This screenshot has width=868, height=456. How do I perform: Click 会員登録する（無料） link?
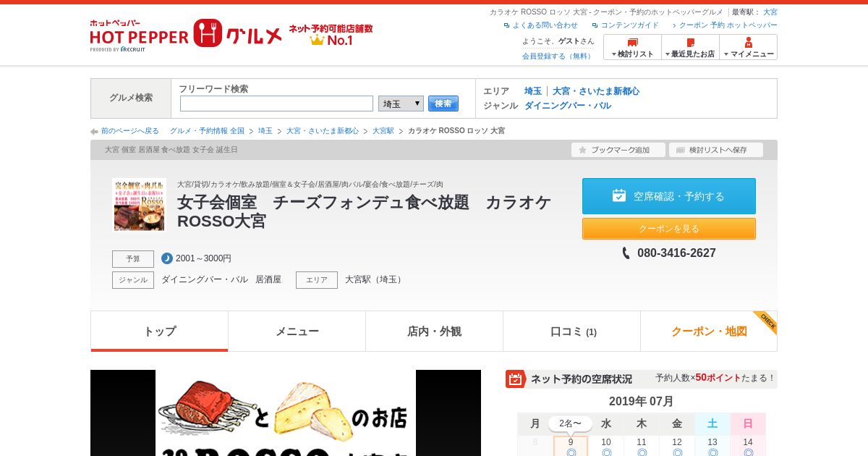pos(558,56)
